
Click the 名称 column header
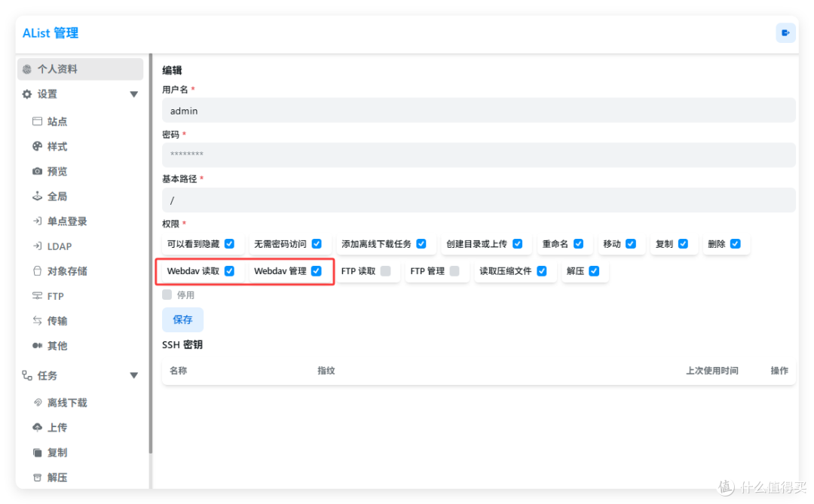pos(178,371)
